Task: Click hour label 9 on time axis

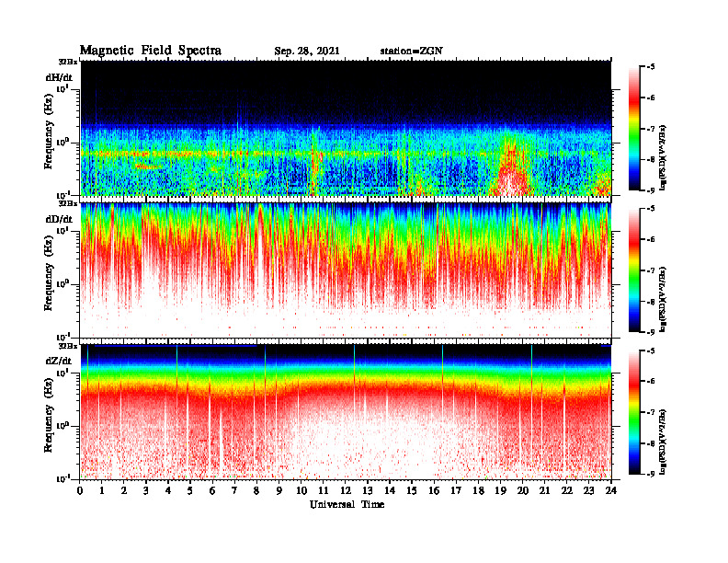Action: click(x=279, y=491)
